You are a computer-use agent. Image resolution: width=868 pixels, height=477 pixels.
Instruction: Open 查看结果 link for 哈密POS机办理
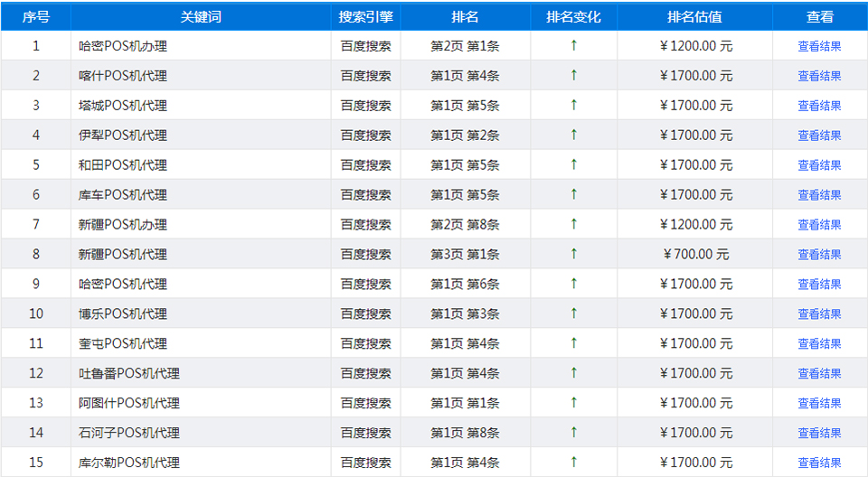pyautogui.click(x=819, y=46)
